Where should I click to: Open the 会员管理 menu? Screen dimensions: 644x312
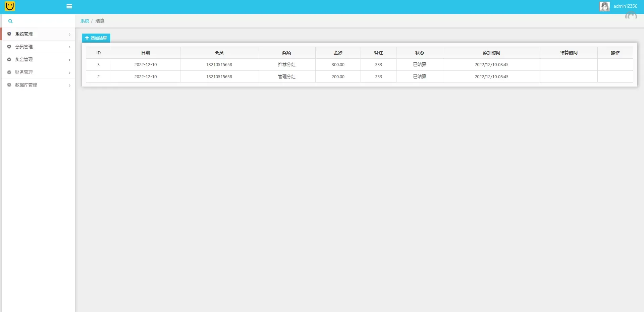pos(38,47)
